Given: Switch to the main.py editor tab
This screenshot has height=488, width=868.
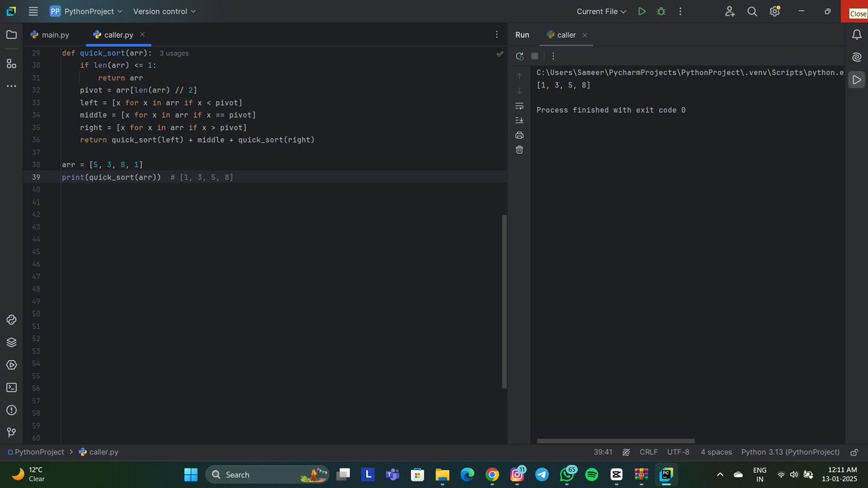Looking at the screenshot, I should pyautogui.click(x=49, y=35).
